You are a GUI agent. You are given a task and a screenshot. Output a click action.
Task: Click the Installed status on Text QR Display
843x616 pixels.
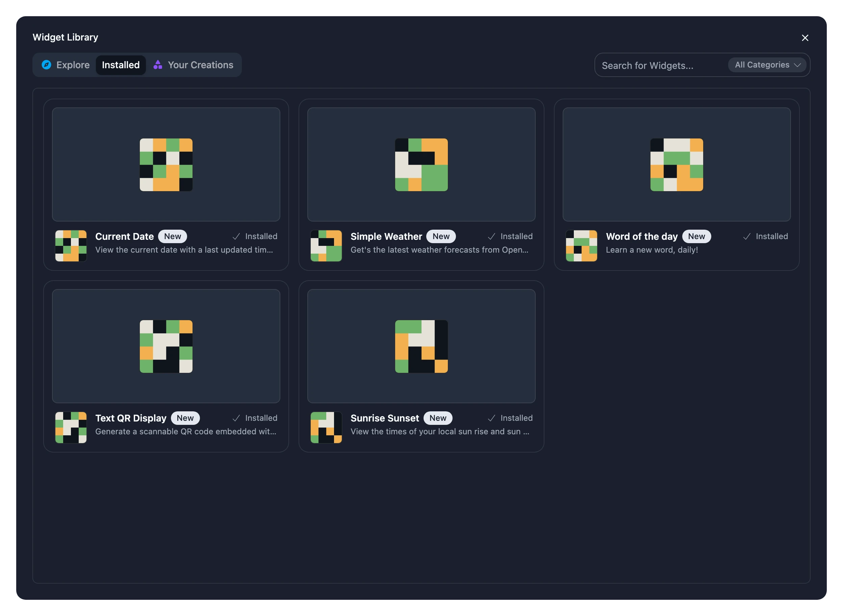pyautogui.click(x=255, y=418)
